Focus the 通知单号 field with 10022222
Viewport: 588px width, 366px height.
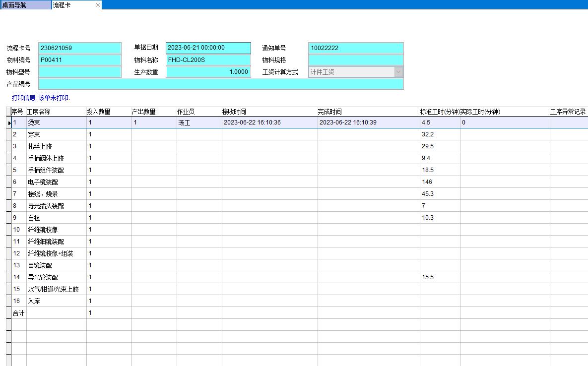[x=355, y=48]
